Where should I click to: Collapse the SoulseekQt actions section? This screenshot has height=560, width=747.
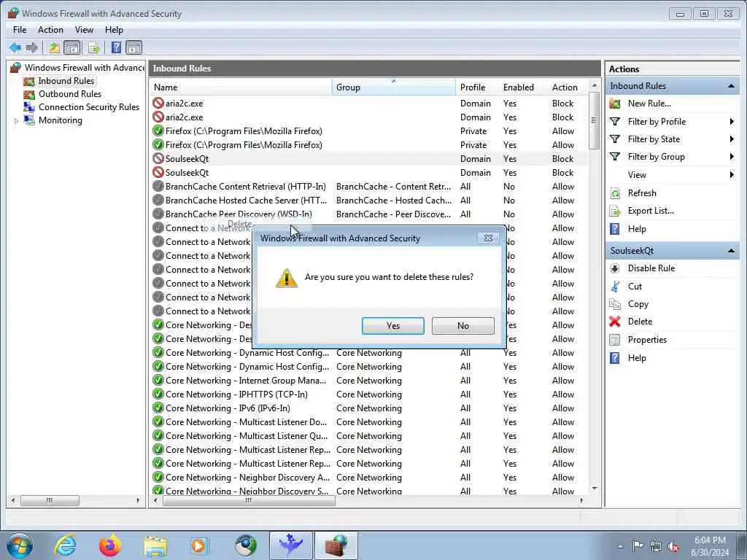coord(731,251)
